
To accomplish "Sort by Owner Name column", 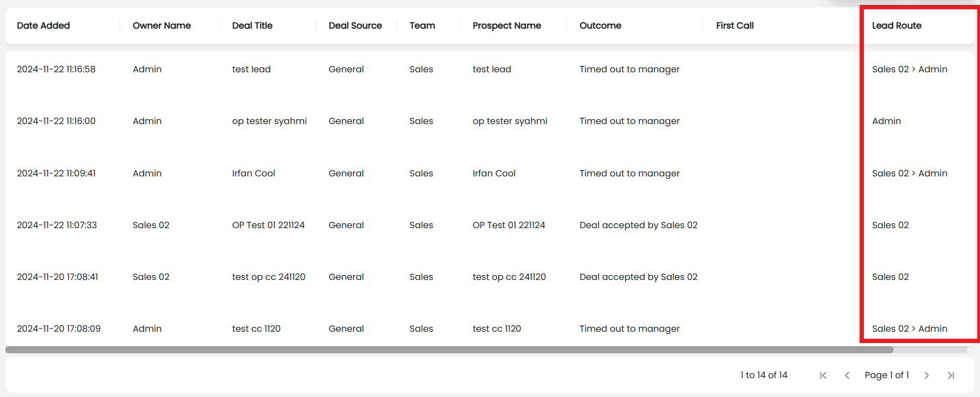I will point(161,25).
